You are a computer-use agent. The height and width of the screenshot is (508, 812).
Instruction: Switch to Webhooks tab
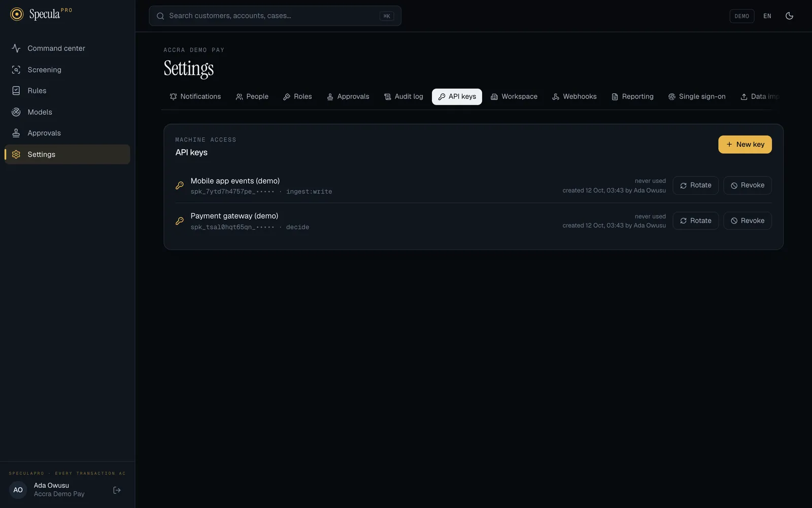(574, 97)
